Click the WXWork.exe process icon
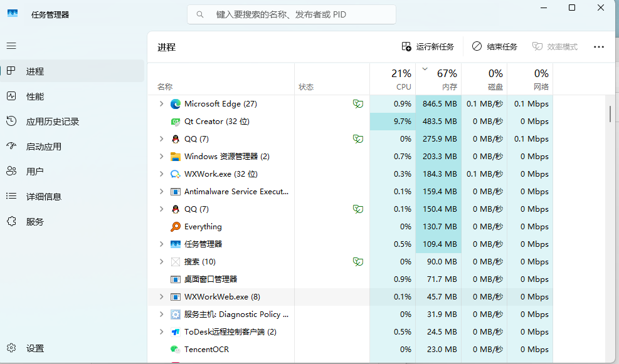Image resolution: width=619 pixels, height=364 pixels. [176, 174]
